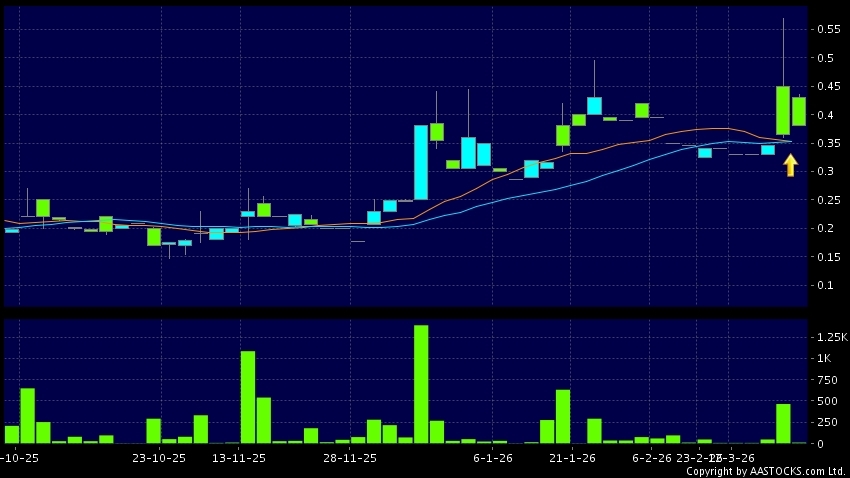Click the tall green candle above the yellow arrow
Screen dimensions: 850x478
[783, 110]
